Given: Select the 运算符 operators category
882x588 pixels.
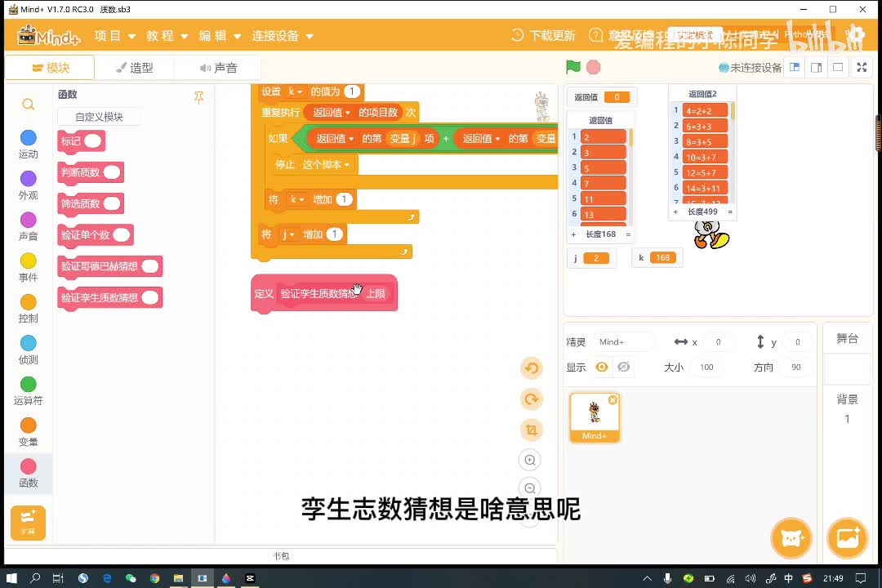Looking at the screenshot, I should 28,390.
